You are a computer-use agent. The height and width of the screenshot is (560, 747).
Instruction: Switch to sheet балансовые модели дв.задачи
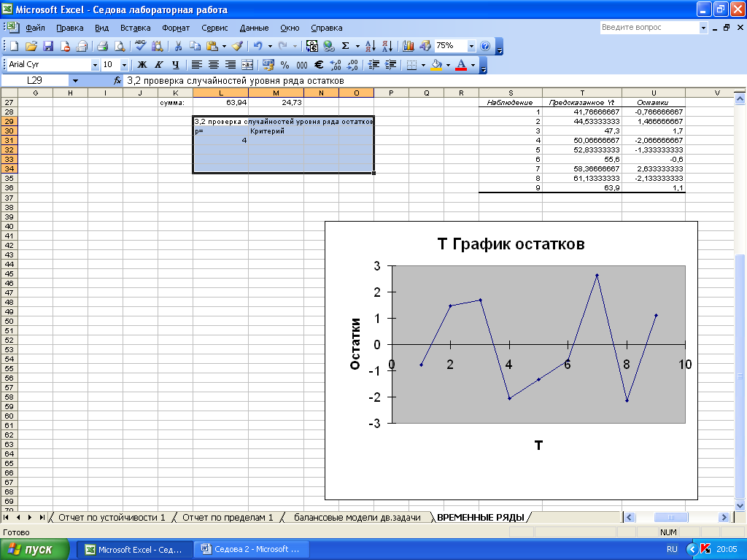point(357,518)
